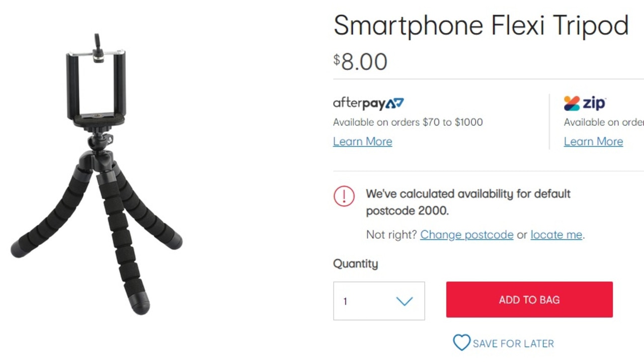Click the $8.00 price text
The image size is (644, 362).
point(360,61)
